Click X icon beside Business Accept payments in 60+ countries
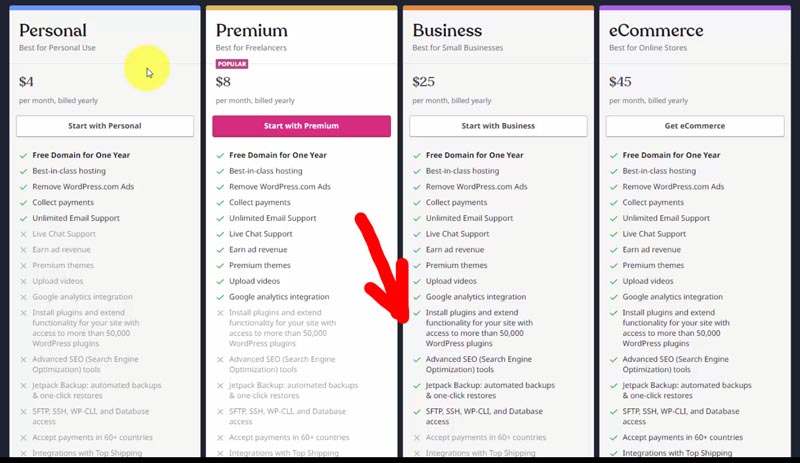Screen dimensions: 800x463 pos(417,438)
